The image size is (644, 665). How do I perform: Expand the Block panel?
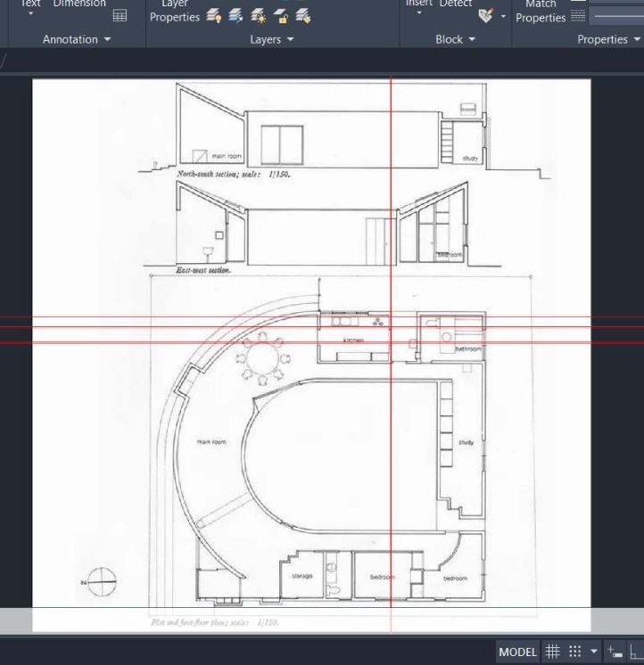[455, 39]
